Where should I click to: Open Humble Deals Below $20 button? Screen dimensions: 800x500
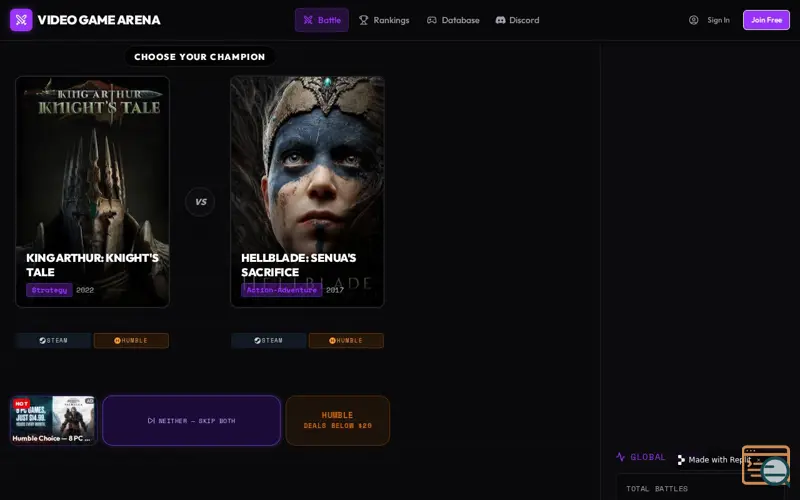(x=338, y=420)
